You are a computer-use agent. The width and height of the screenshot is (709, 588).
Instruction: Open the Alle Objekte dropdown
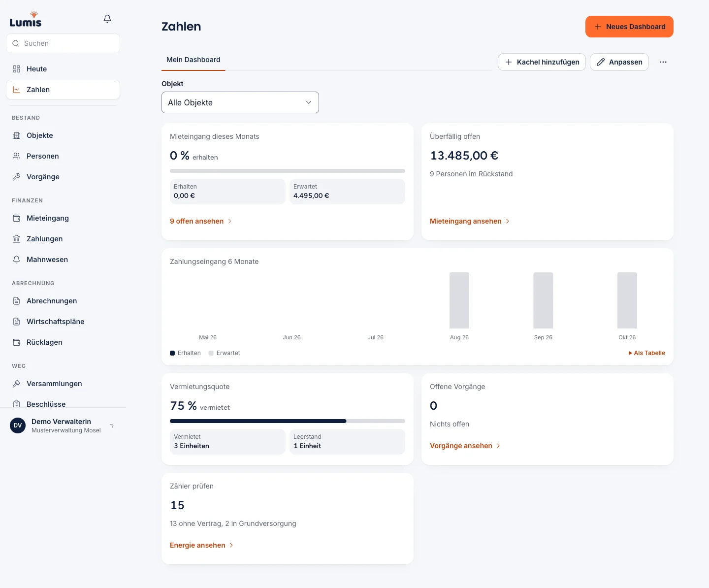tap(240, 102)
